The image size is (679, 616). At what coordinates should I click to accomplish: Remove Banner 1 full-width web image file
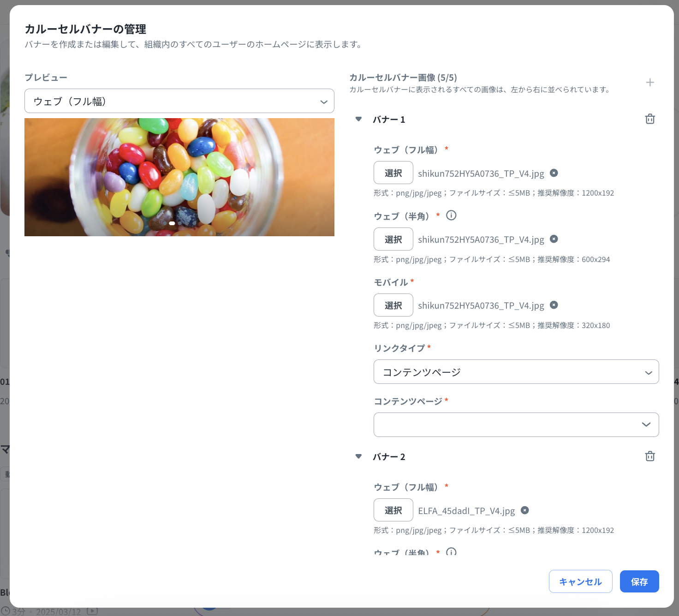pos(554,173)
